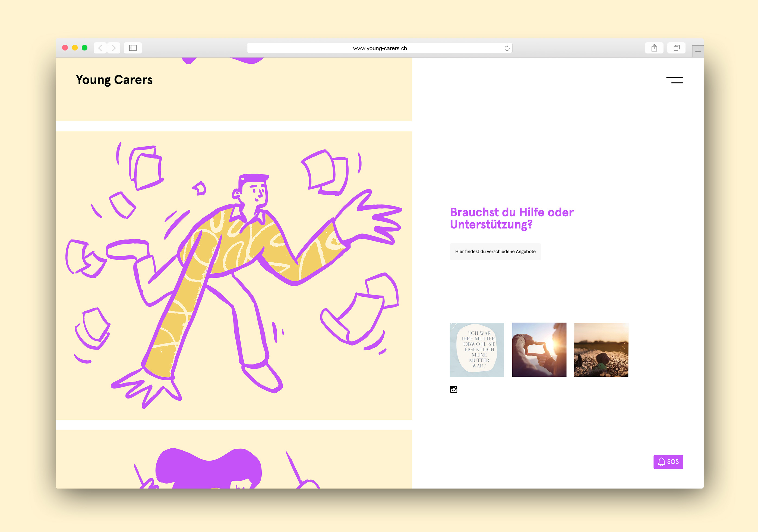Click the Safari forward arrow button
758x532 pixels.
tap(113, 48)
